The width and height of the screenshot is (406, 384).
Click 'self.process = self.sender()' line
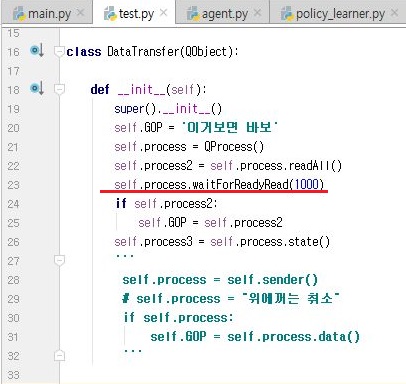click(x=220, y=280)
